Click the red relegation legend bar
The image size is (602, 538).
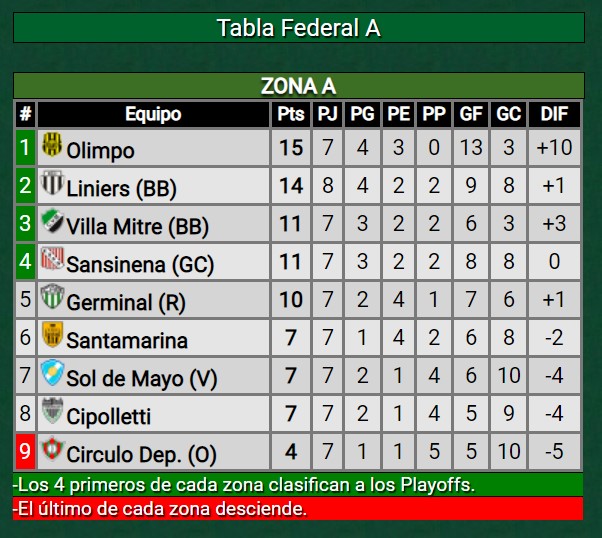pyautogui.click(x=298, y=508)
